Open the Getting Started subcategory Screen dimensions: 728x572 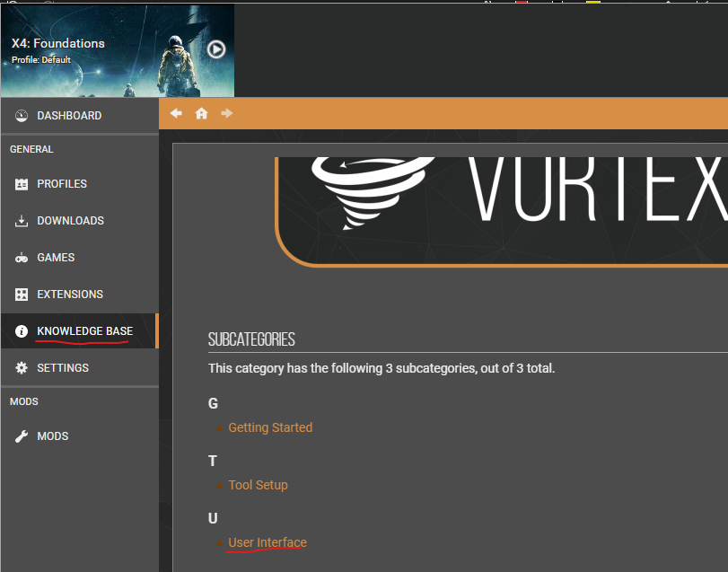[270, 427]
